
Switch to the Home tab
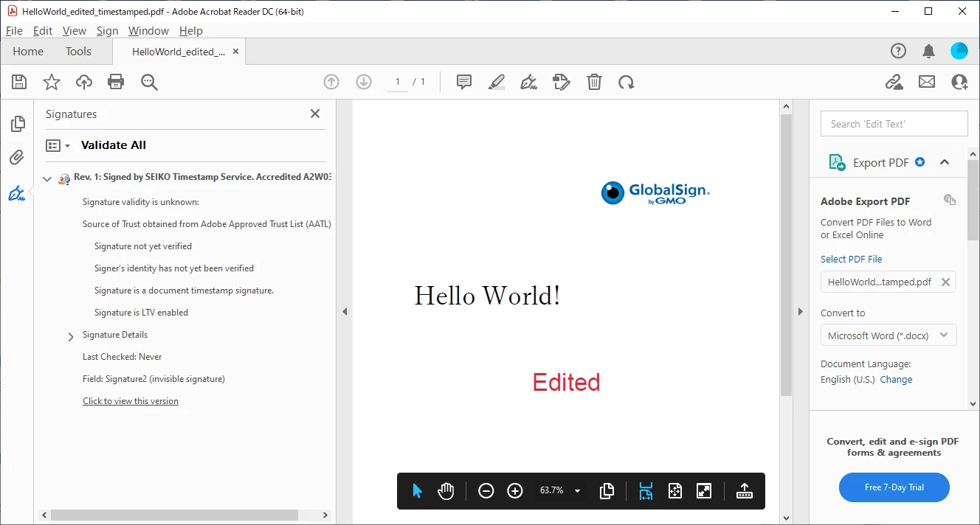tap(28, 51)
